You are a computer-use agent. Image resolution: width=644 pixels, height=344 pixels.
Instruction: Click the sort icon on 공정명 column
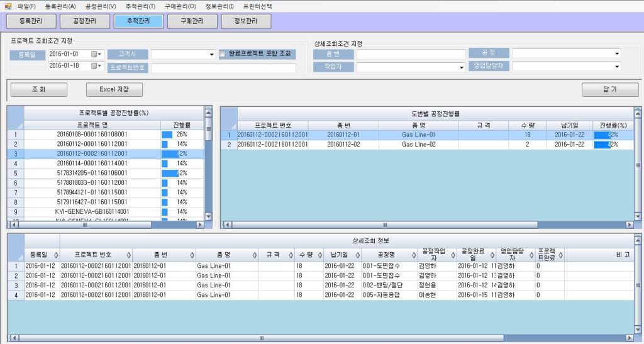(x=413, y=255)
